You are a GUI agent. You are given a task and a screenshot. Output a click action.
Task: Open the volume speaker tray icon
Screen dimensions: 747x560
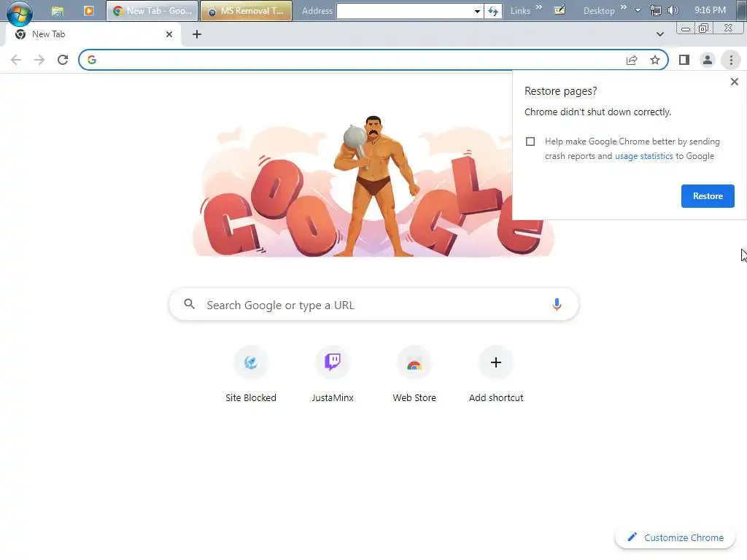[x=673, y=10]
